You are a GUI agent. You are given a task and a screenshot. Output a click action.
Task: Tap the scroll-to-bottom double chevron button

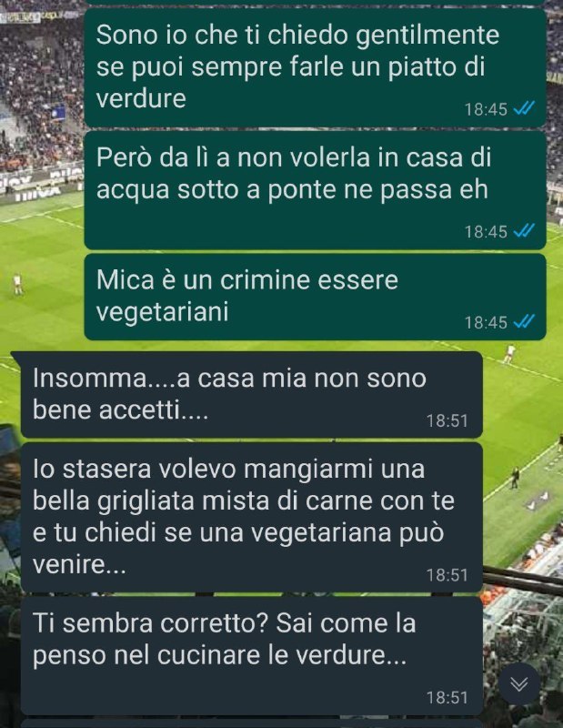[x=519, y=683]
